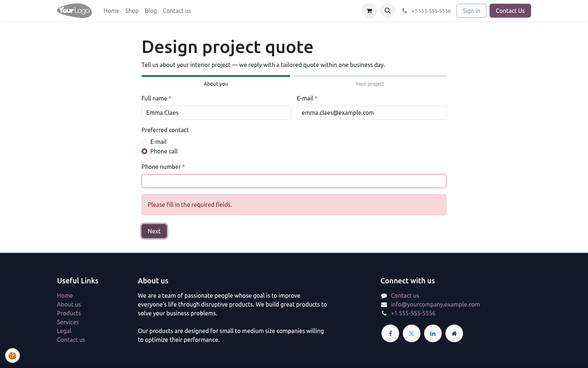Open footer Legal link

coord(64,331)
